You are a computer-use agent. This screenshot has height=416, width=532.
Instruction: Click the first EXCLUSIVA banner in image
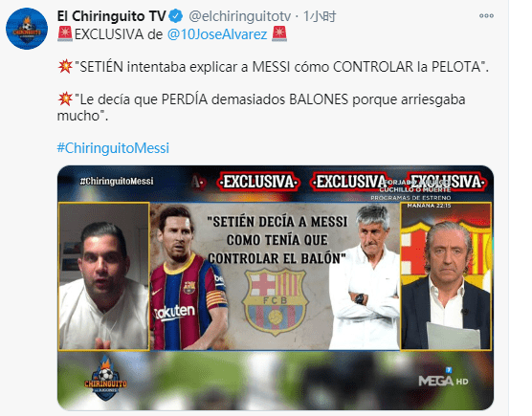click(x=258, y=182)
